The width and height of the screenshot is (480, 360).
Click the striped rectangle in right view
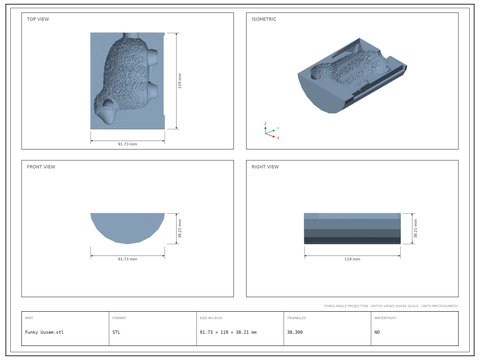352,228
